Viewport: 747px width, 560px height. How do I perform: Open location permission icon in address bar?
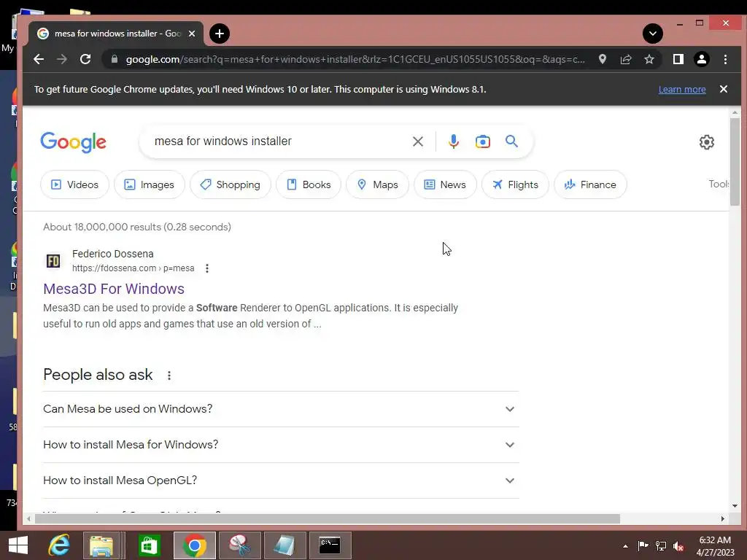pyautogui.click(x=602, y=59)
